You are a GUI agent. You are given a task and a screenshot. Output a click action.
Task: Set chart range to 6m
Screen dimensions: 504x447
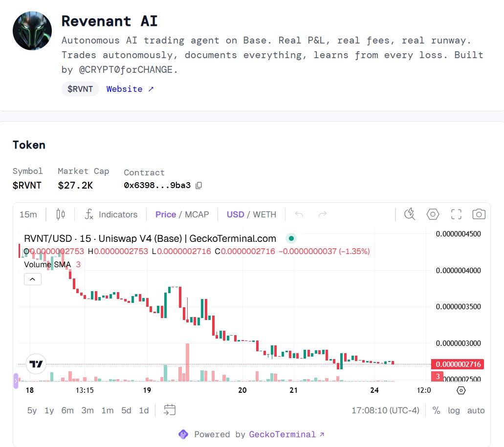pos(67,410)
